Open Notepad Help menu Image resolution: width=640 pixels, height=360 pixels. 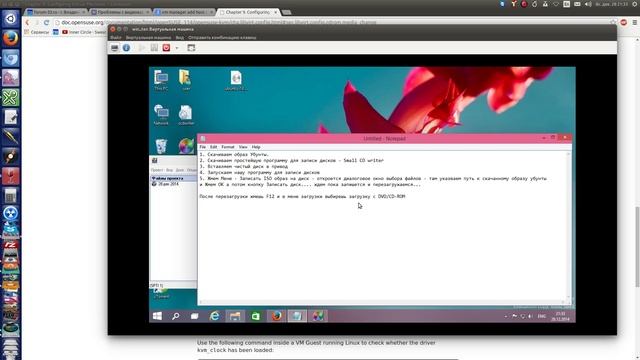tap(256, 147)
